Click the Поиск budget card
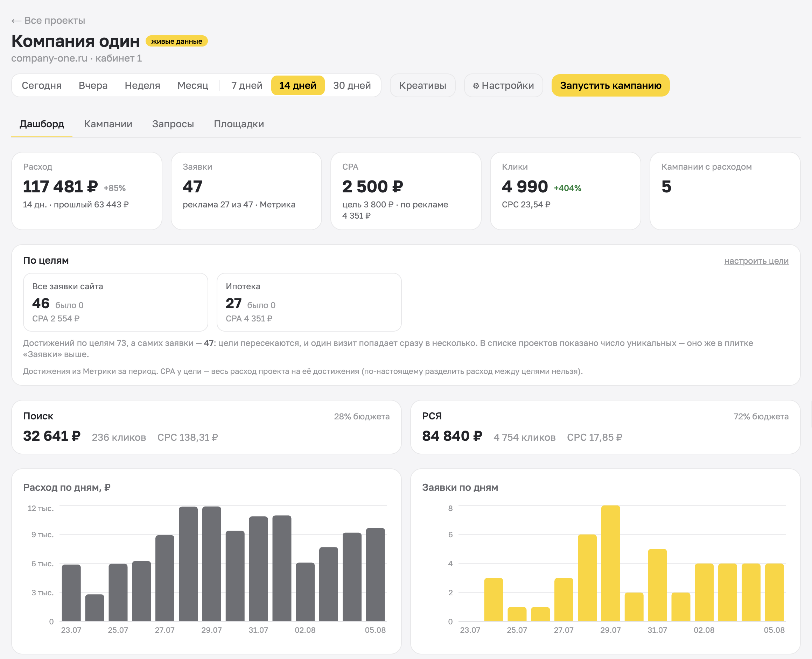812x659 pixels. (x=206, y=427)
